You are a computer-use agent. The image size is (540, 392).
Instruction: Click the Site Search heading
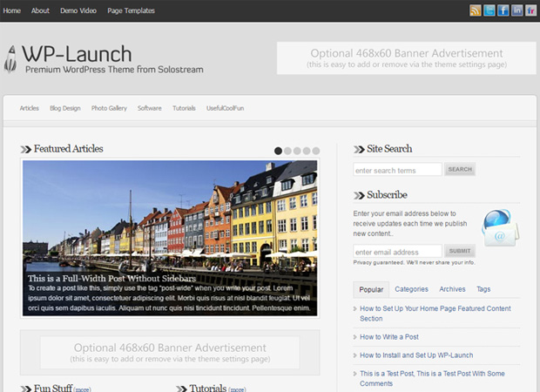coord(389,149)
